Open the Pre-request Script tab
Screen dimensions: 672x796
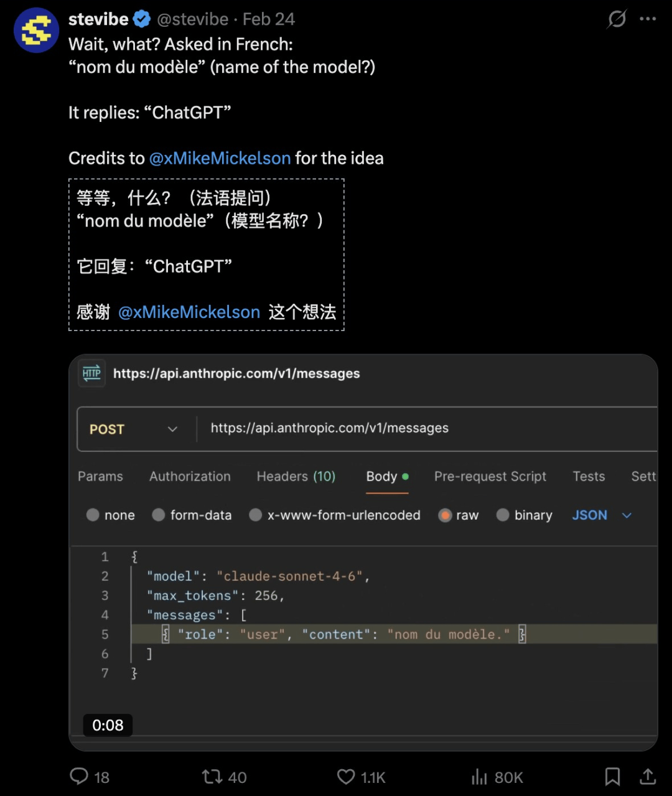490,476
